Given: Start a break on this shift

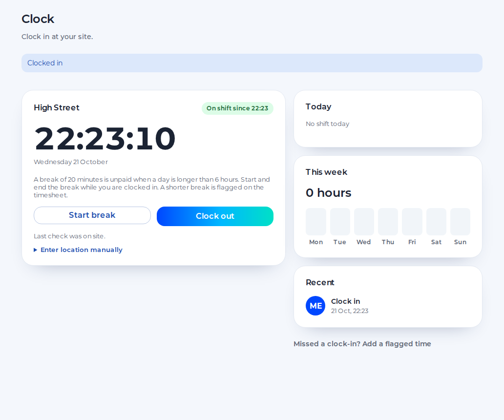Looking at the screenshot, I should (x=92, y=215).
